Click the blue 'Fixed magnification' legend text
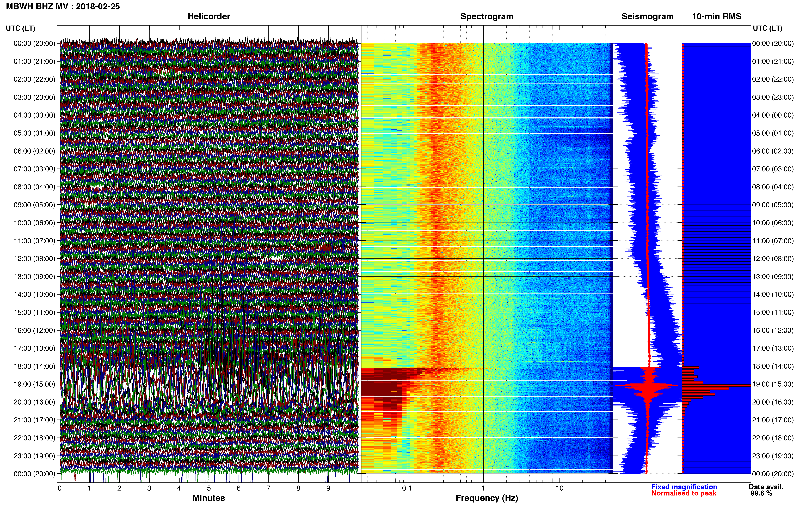Viewport: 812px width, 508px height. tap(684, 487)
